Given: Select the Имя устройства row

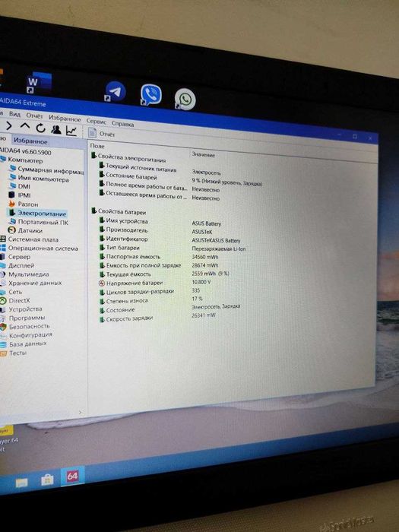Looking at the screenshot, I should pos(160,222).
